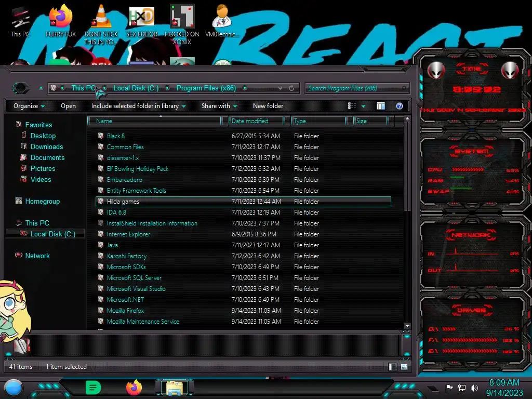Select the Karoshi Factory folder
The image size is (532, 399).
click(127, 256)
